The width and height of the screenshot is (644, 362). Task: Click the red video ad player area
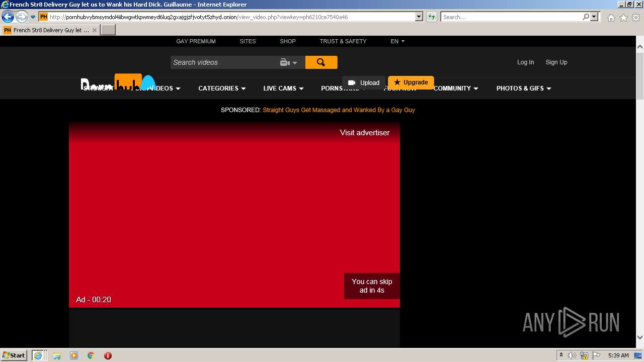click(x=234, y=214)
